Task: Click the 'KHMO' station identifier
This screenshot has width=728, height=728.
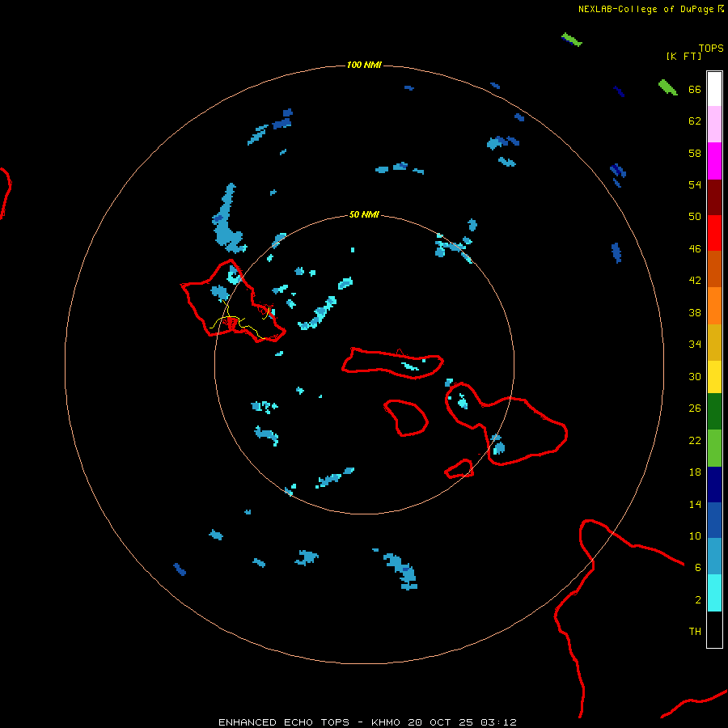Action: [x=385, y=722]
